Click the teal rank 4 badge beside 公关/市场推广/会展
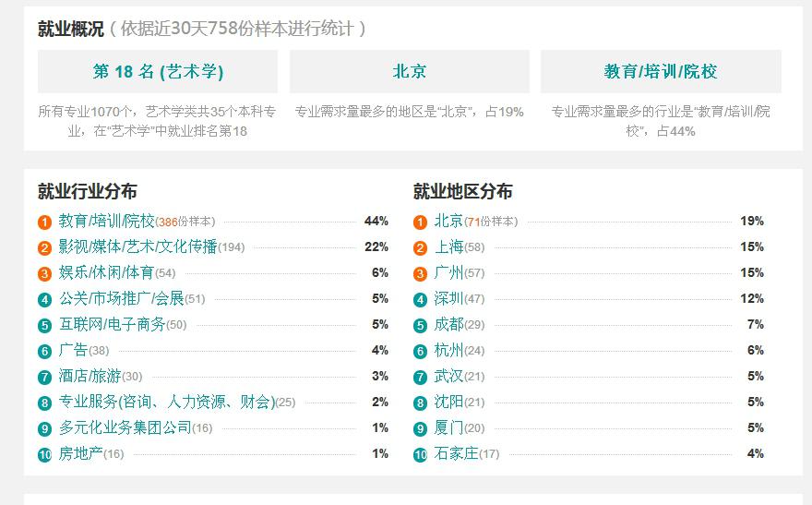 pos(44,299)
